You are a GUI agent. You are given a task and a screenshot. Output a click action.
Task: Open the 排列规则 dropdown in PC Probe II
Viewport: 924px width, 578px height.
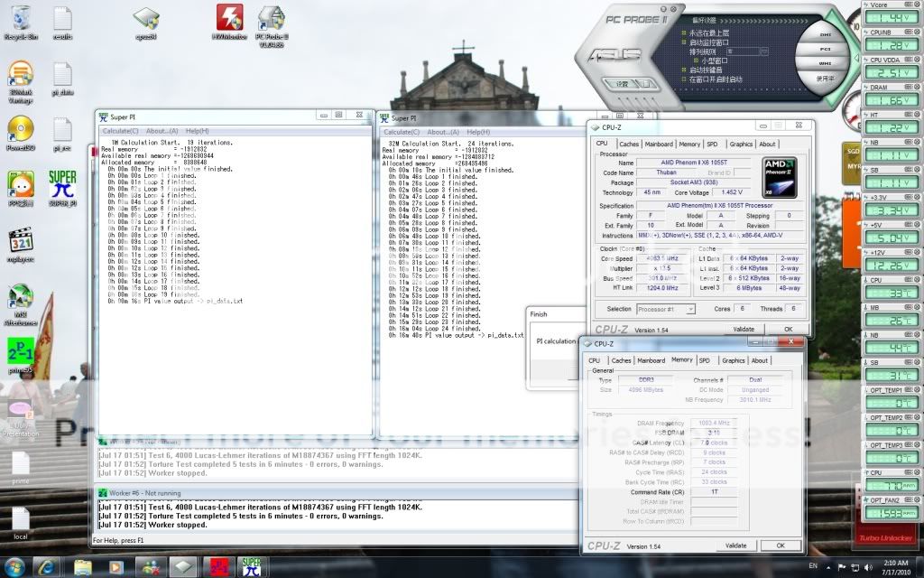click(x=762, y=51)
